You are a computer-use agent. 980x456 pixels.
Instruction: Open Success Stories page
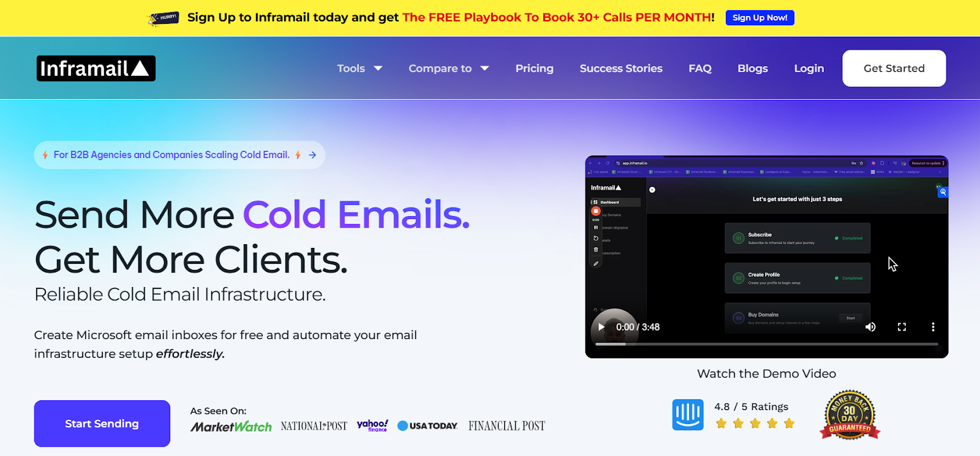coord(621,69)
